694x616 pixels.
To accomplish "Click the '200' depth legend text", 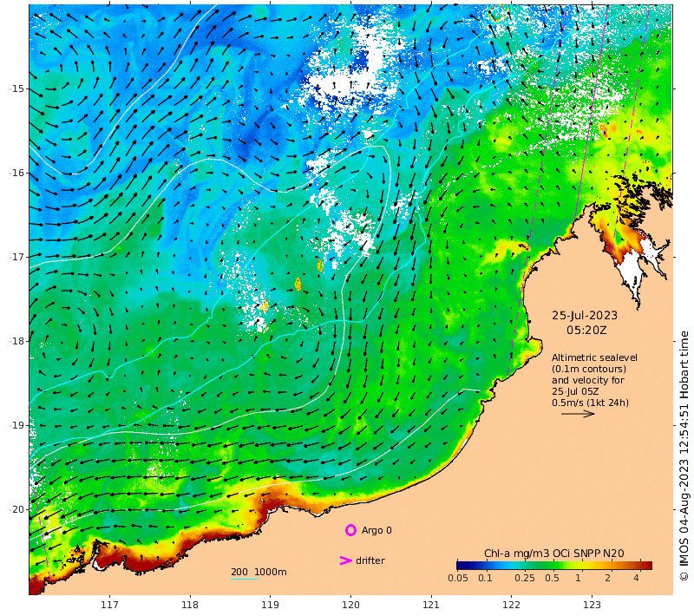I will pos(239,572).
